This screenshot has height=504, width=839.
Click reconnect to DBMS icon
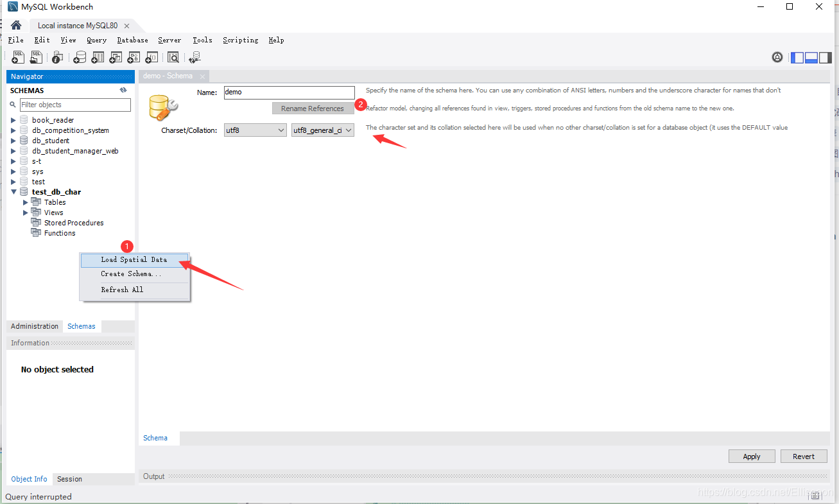click(x=195, y=58)
